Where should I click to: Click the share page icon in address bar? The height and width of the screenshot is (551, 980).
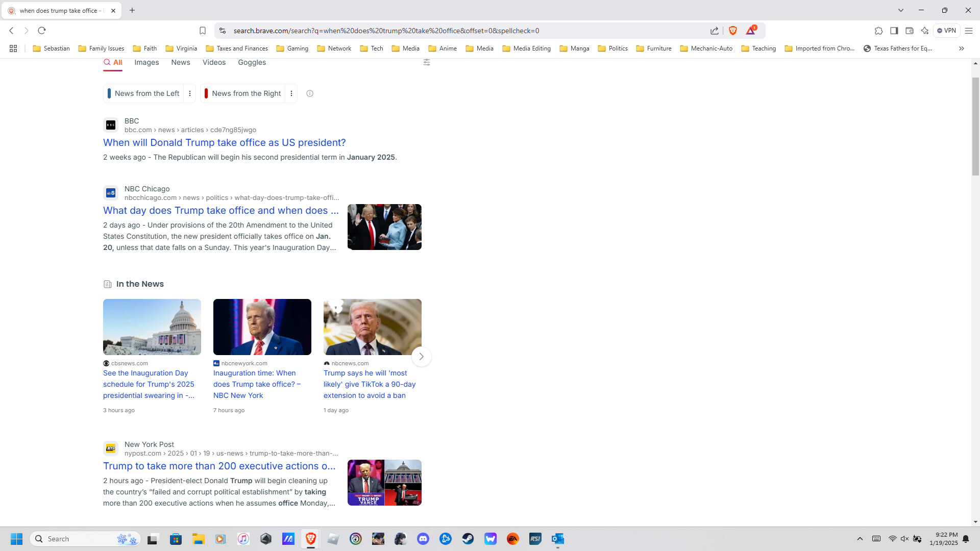715,31
